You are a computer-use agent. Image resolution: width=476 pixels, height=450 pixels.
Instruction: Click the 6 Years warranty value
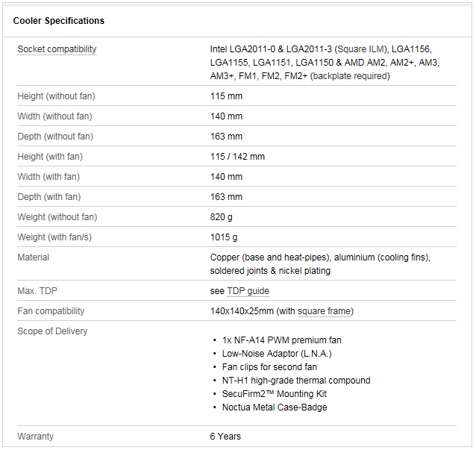tap(225, 437)
